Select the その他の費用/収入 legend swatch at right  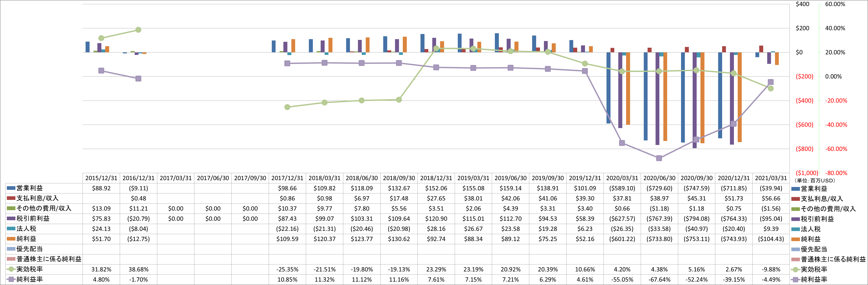pyautogui.click(x=796, y=209)
